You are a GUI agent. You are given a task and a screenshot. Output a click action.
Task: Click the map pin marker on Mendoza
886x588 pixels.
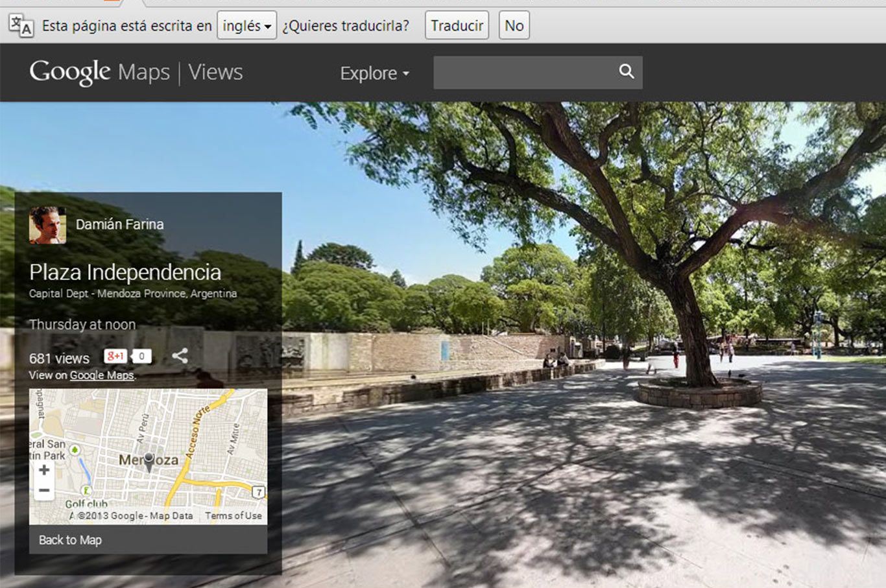pyautogui.click(x=150, y=458)
